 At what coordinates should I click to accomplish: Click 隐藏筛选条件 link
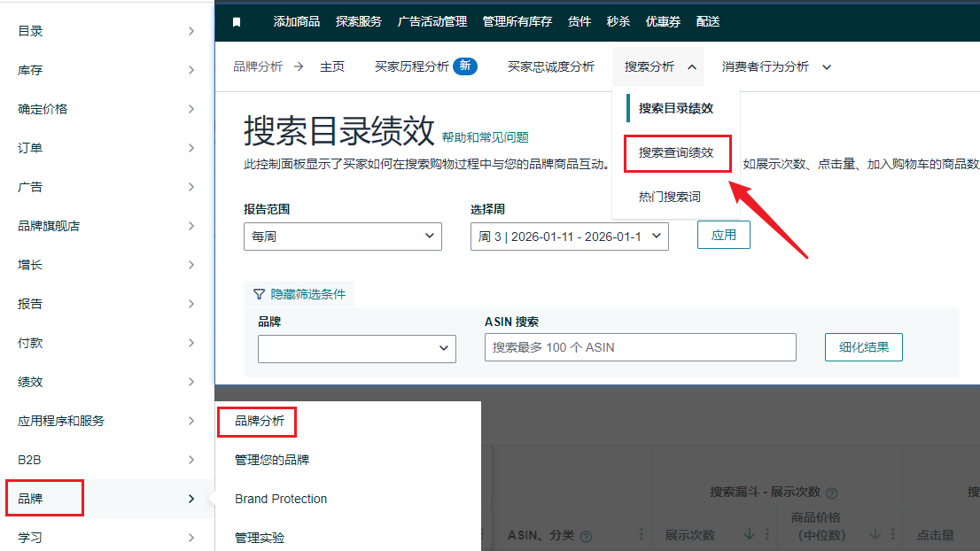pyautogui.click(x=307, y=294)
